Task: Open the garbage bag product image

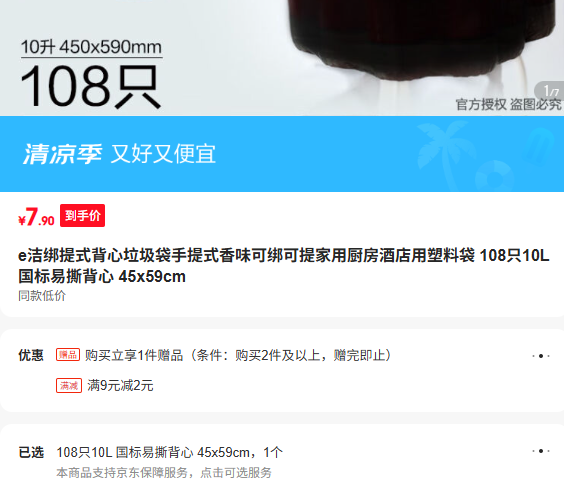Action: point(282,58)
